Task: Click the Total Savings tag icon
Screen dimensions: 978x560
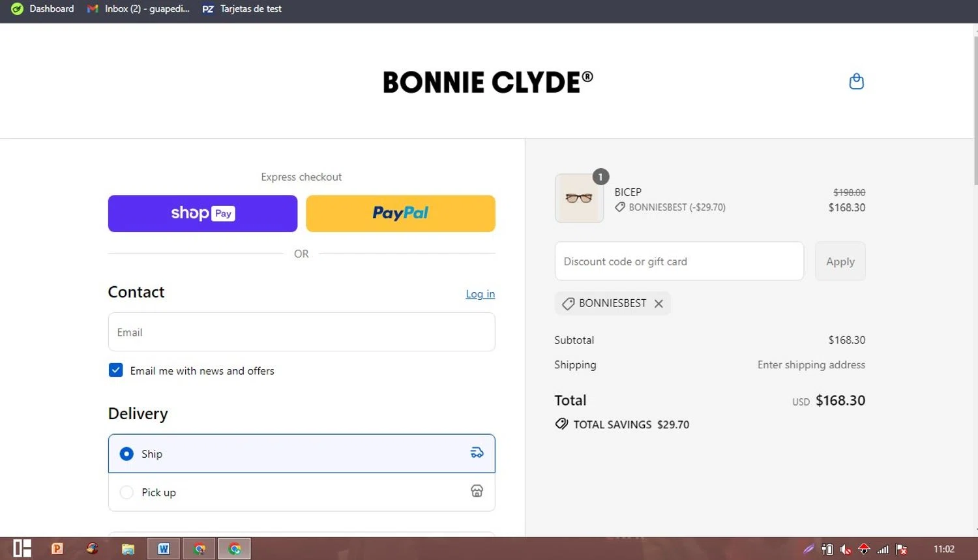Action: click(561, 424)
